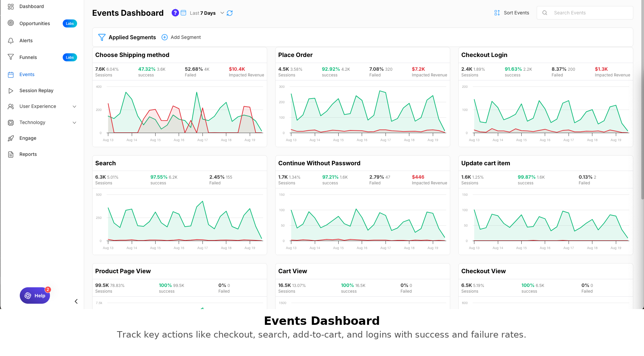
Task: Click the Applied Segments funnel icon
Action: 102,37
